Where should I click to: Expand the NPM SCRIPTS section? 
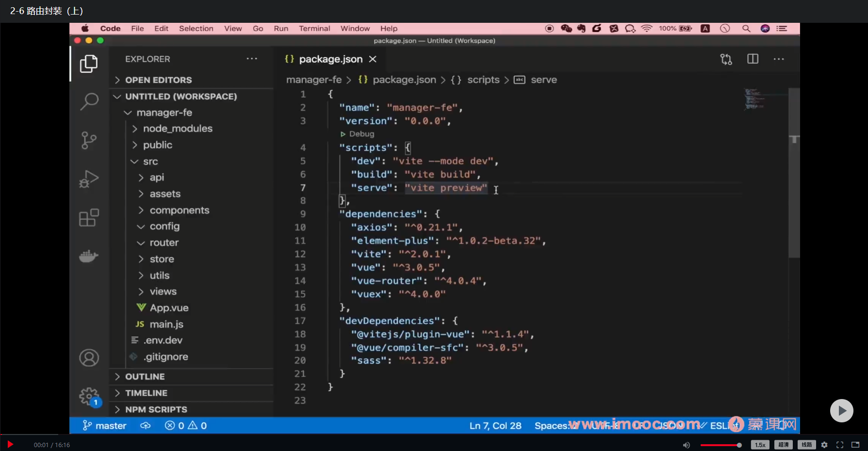click(x=156, y=410)
